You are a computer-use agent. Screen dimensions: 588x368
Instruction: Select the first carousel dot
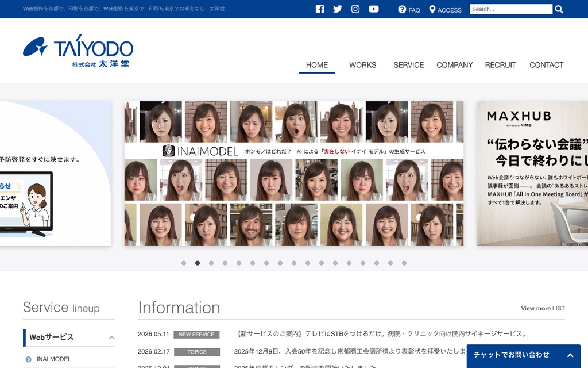coord(184,263)
